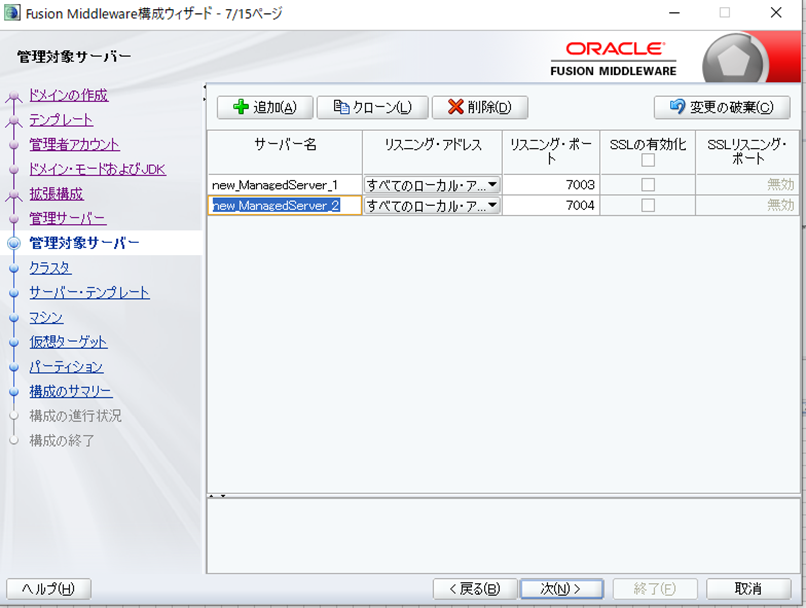
Task: Open listen address dropdown for new_ManagedServer_1
Action: 492,185
